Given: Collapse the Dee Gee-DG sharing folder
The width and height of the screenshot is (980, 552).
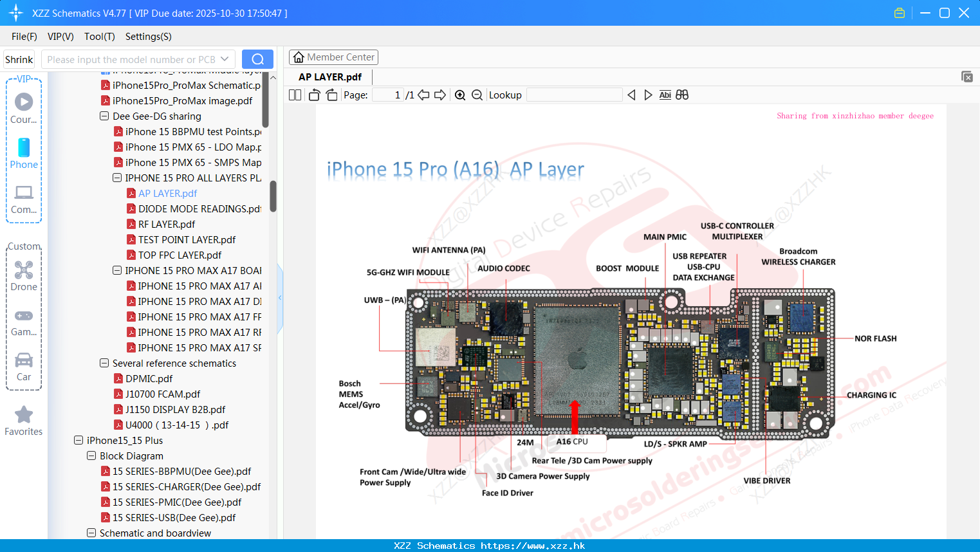Looking at the screenshot, I should click(104, 116).
